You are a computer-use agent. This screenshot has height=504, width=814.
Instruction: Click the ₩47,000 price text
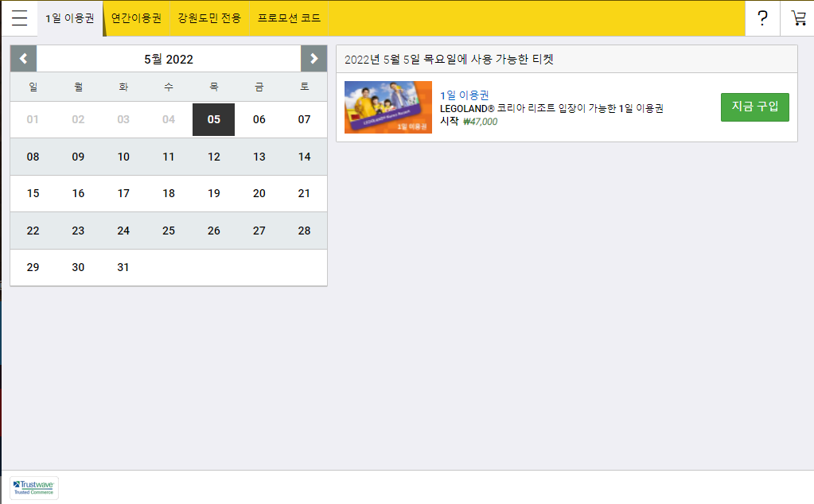pos(480,122)
